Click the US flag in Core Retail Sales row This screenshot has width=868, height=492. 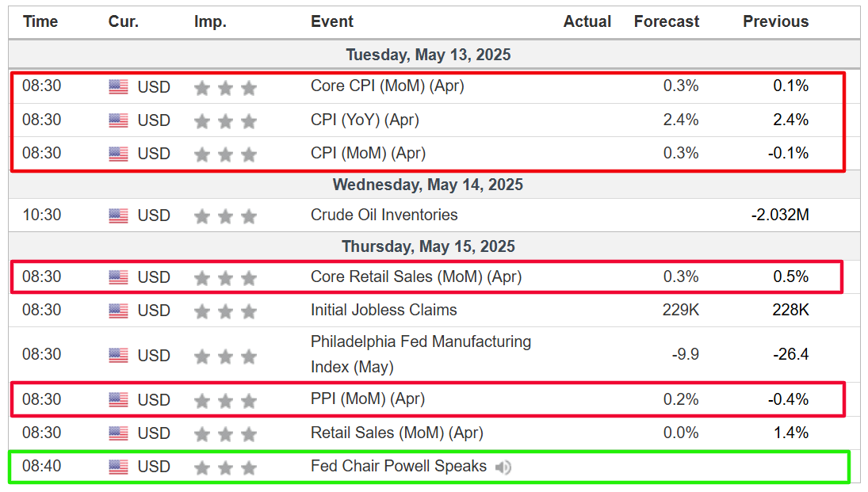118,277
